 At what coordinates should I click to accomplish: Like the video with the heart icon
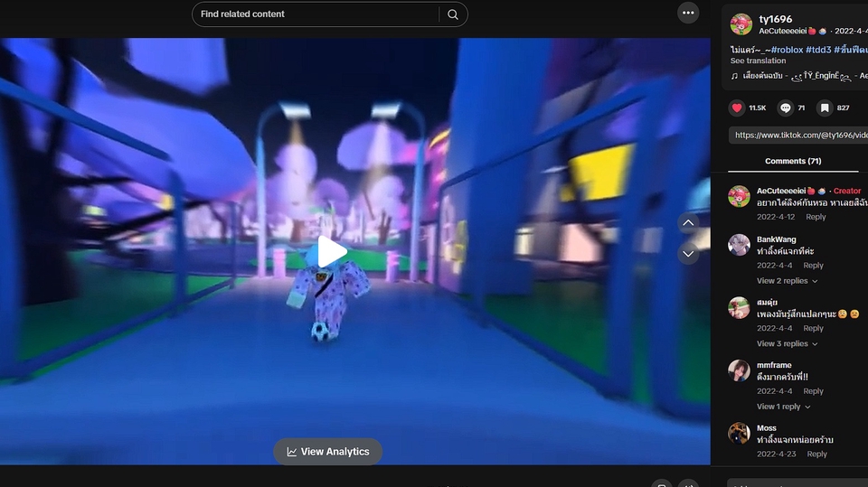tap(737, 108)
